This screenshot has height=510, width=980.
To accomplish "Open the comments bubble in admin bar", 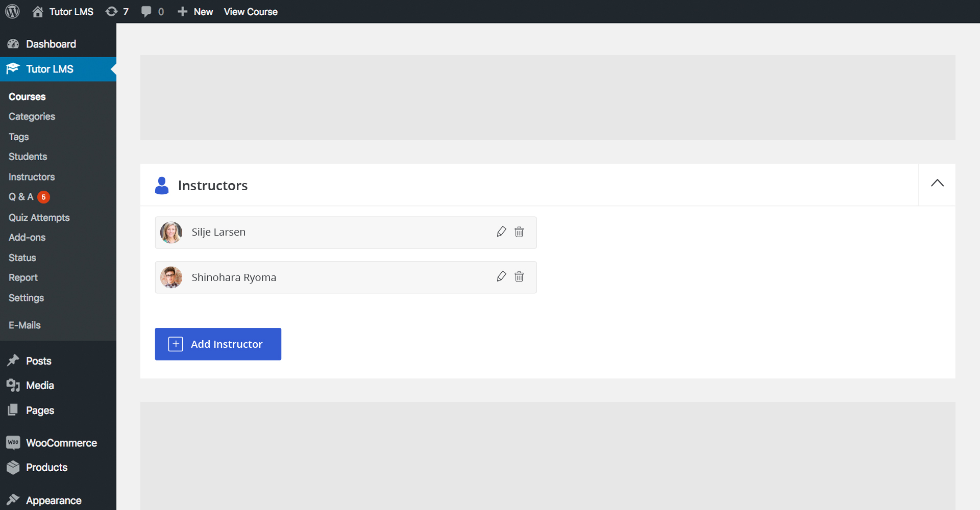I will (x=152, y=11).
